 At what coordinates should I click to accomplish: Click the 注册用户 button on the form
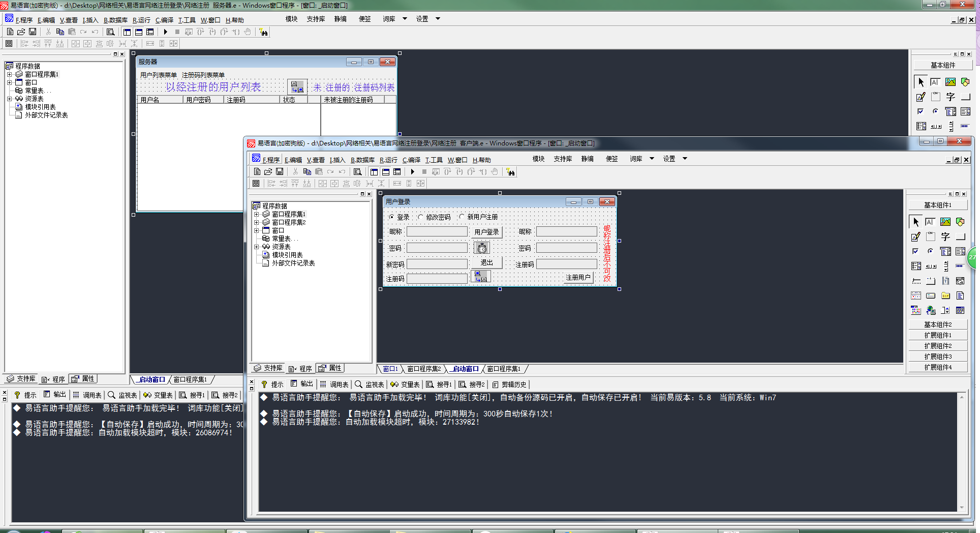578,277
